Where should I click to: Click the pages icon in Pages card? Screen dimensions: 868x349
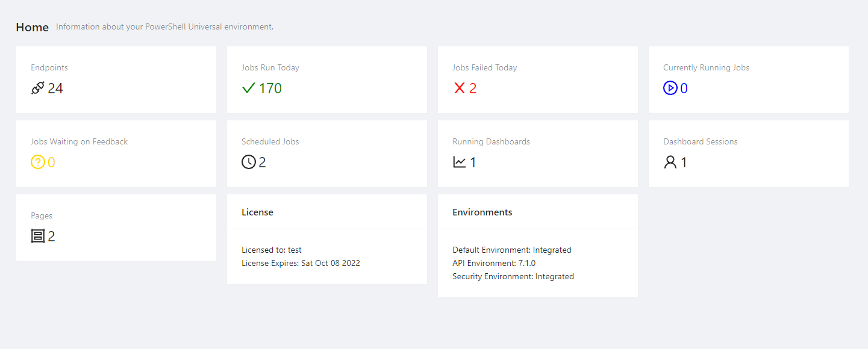[x=38, y=236]
